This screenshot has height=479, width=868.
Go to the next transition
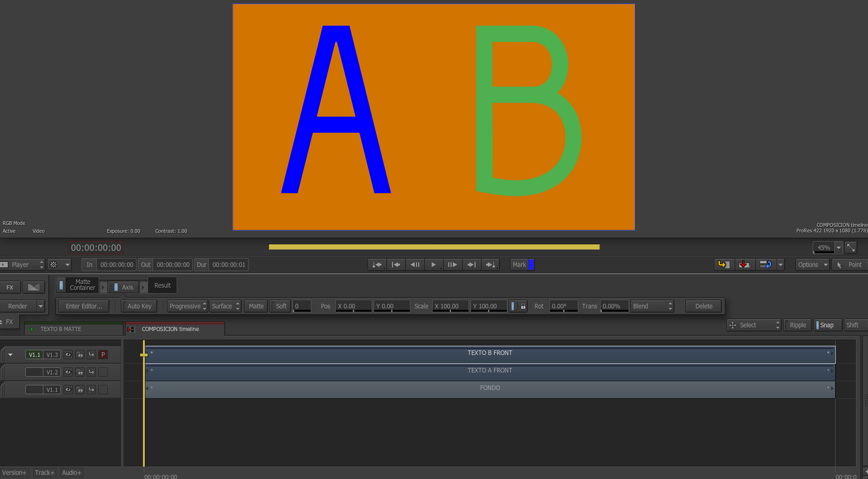[490, 265]
